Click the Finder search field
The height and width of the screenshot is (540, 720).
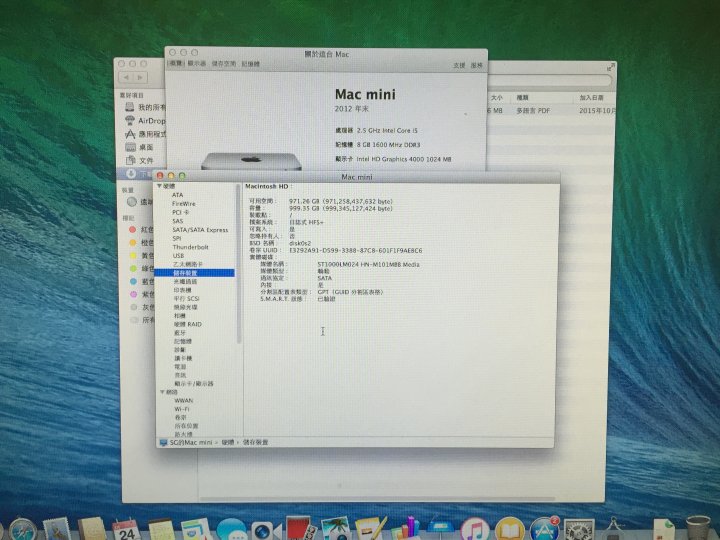tap(550, 81)
